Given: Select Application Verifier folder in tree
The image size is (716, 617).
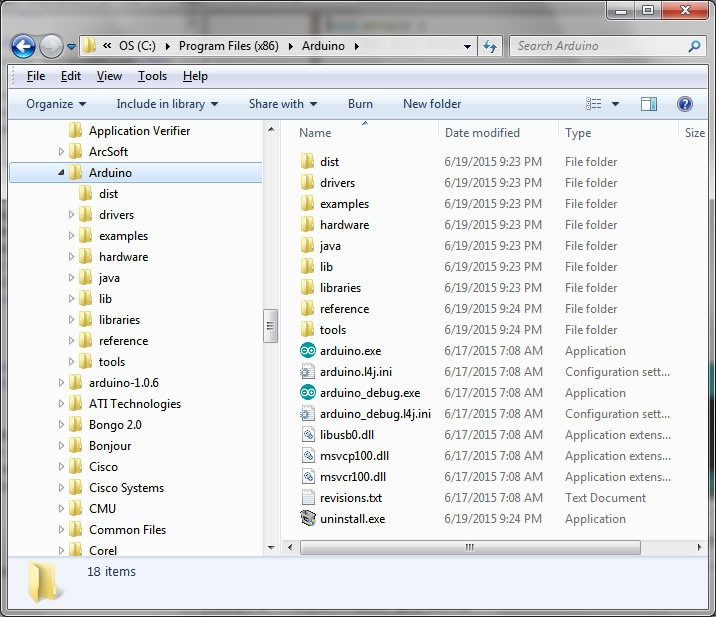Looking at the screenshot, I should pos(139,131).
